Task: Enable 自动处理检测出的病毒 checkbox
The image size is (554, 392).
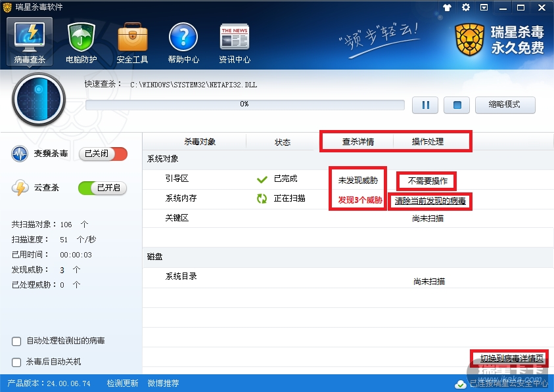Action: pyautogui.click(x=16, y=341)
